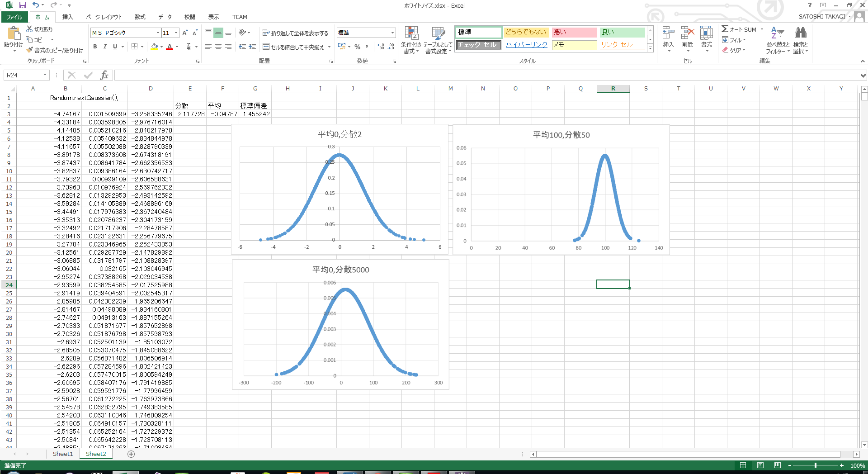
Task: Toggle center text alignment
Action: pos(218,47)
